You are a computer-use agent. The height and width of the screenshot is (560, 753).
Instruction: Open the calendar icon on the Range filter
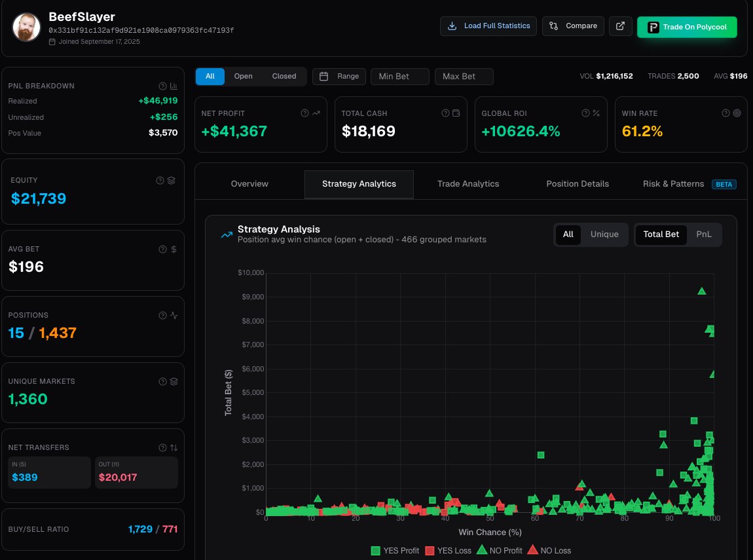click(323, 76)
